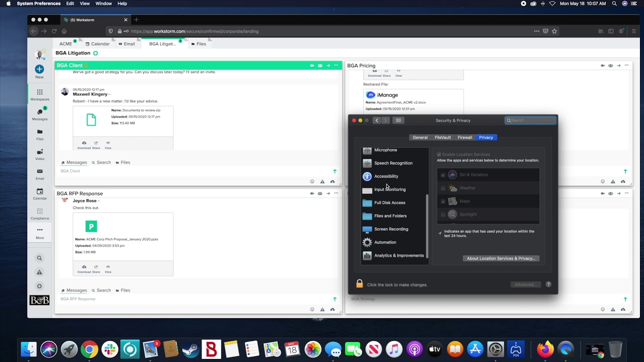Open members icon in BGA Client header

[x=320, y=65]
